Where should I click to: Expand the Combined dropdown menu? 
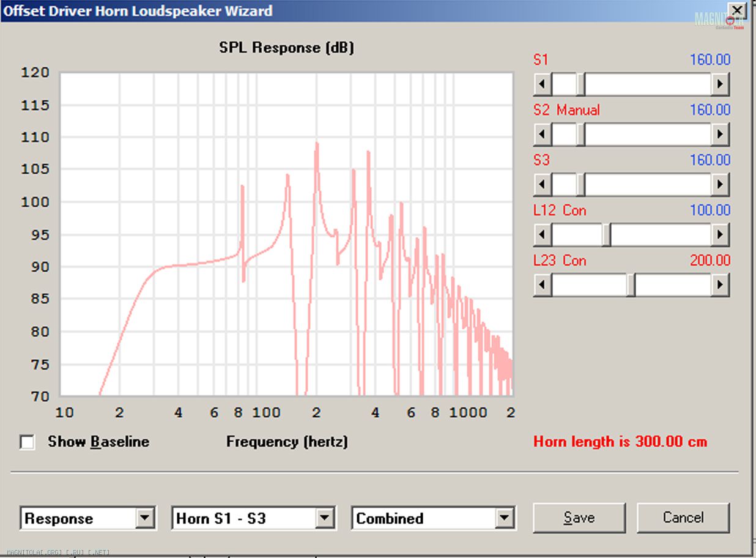(x=504, y=518)
